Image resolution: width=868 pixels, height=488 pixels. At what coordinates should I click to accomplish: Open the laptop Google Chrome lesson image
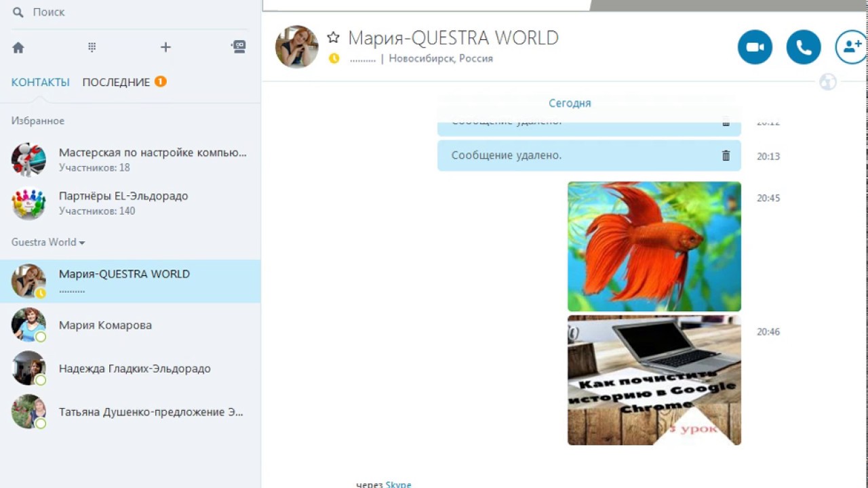point(654,380)
